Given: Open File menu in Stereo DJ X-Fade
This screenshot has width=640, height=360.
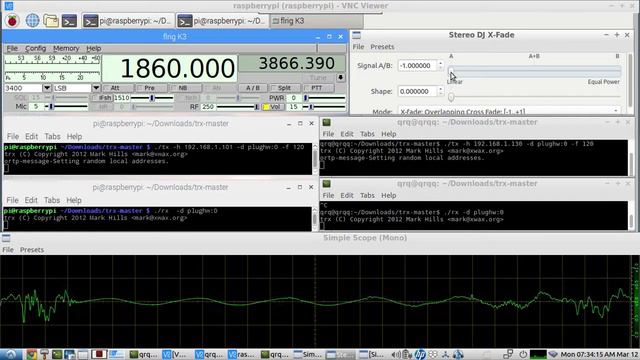Looking at the screenshot, I should tap(358, 47).
